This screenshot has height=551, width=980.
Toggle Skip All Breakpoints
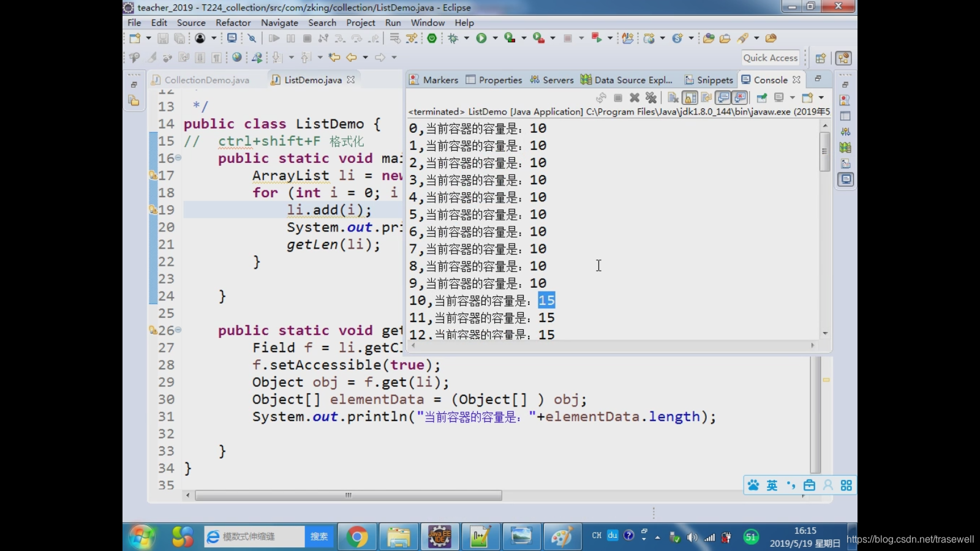(252, 38)
